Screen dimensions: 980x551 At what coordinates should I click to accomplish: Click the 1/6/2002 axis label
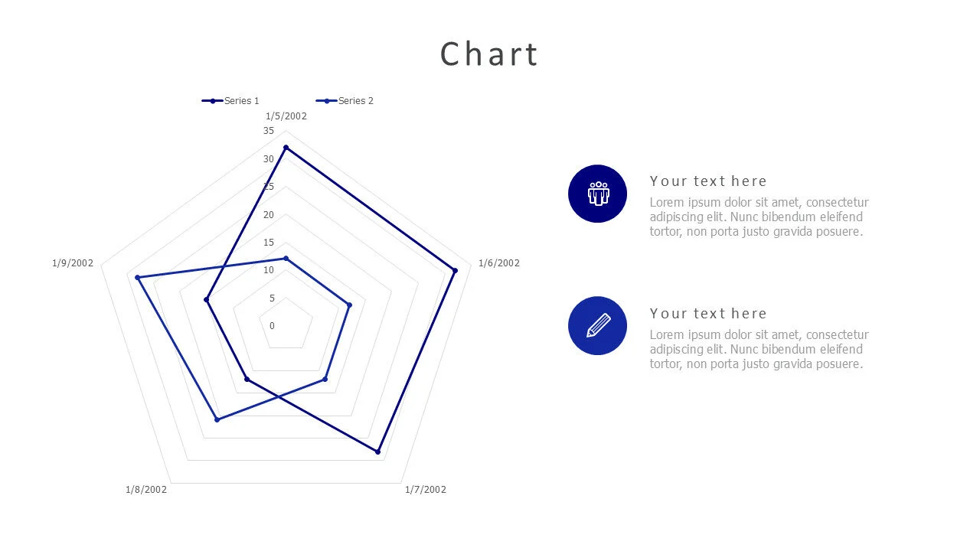point(499,263)
